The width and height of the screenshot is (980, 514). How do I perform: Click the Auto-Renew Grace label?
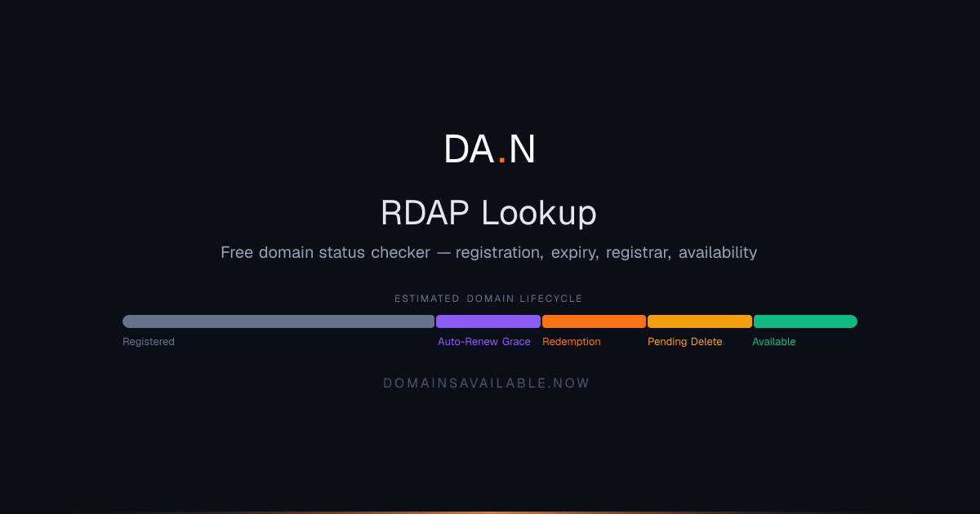[x=484, y=342]
